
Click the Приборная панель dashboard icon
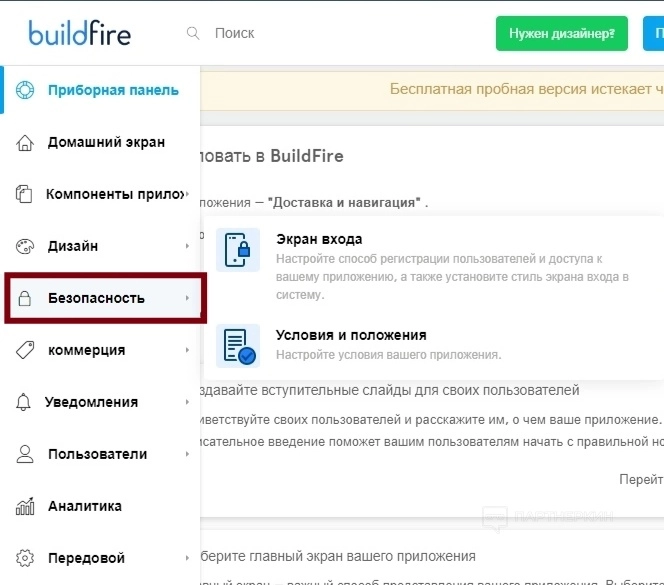pos(26,90)
